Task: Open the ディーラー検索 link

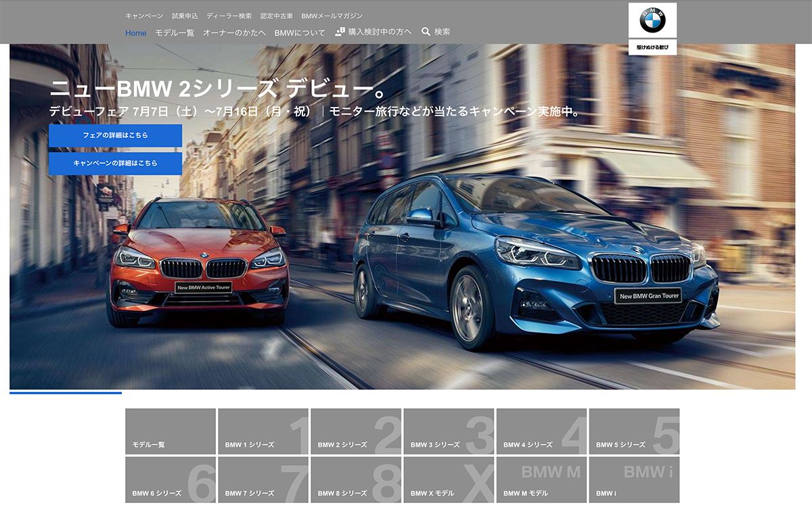Action: pos(229,16)
